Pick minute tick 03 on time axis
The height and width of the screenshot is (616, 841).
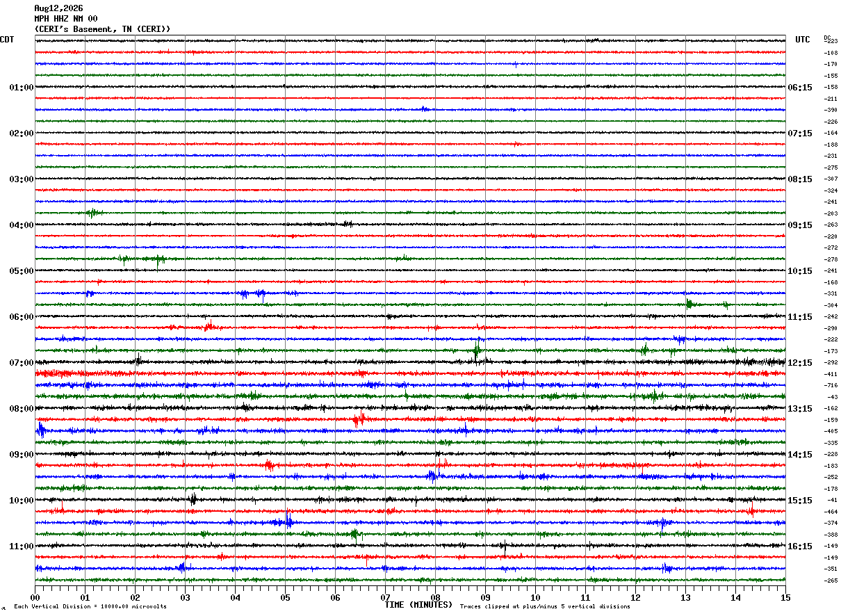[185, 597]
